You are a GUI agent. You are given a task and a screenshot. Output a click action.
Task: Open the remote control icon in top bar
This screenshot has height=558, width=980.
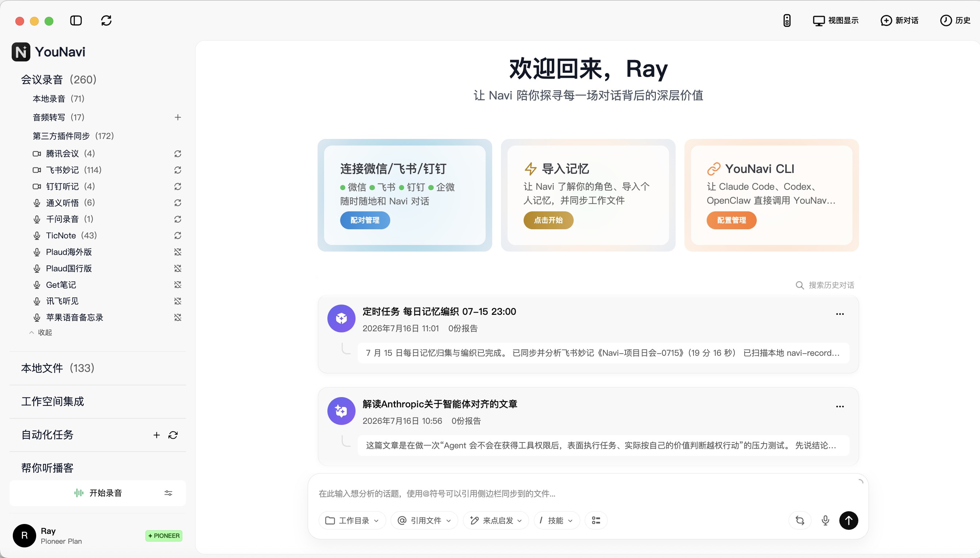pos(787,21)
